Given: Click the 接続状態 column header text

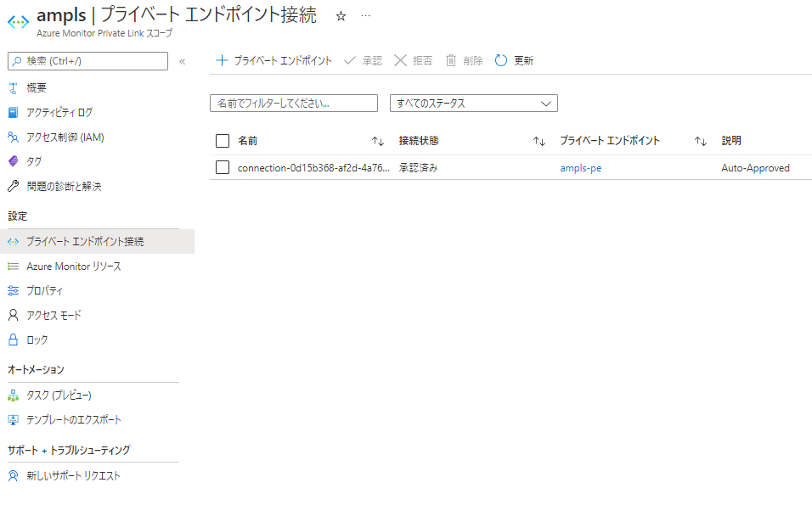Looking at the screenshot, I should coord(419,141).
